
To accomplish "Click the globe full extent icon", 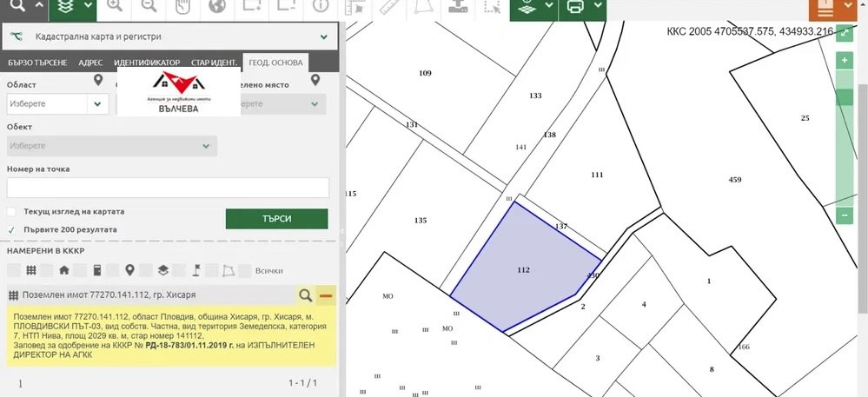I will tap(217, 7).
